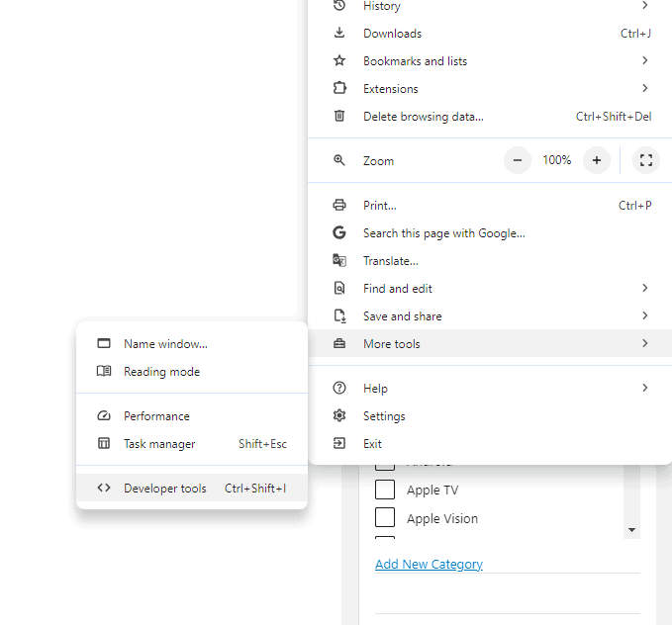Click the Translate icon

point(339,261)
